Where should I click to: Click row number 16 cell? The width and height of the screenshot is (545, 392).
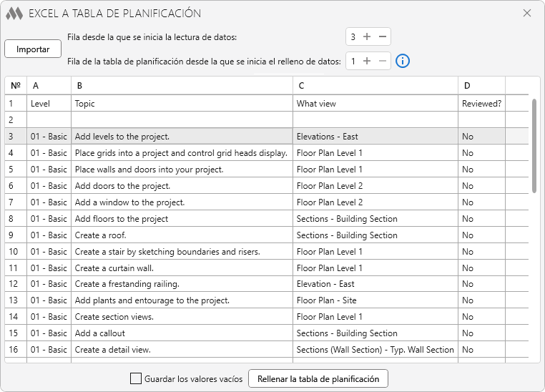point(15,350)
